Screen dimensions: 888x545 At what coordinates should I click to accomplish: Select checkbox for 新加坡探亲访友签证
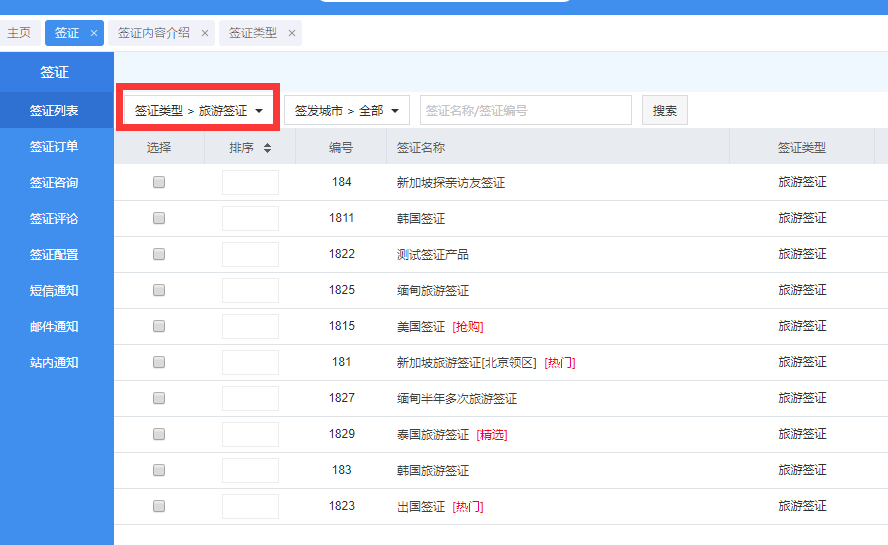(x=159, y=183)
